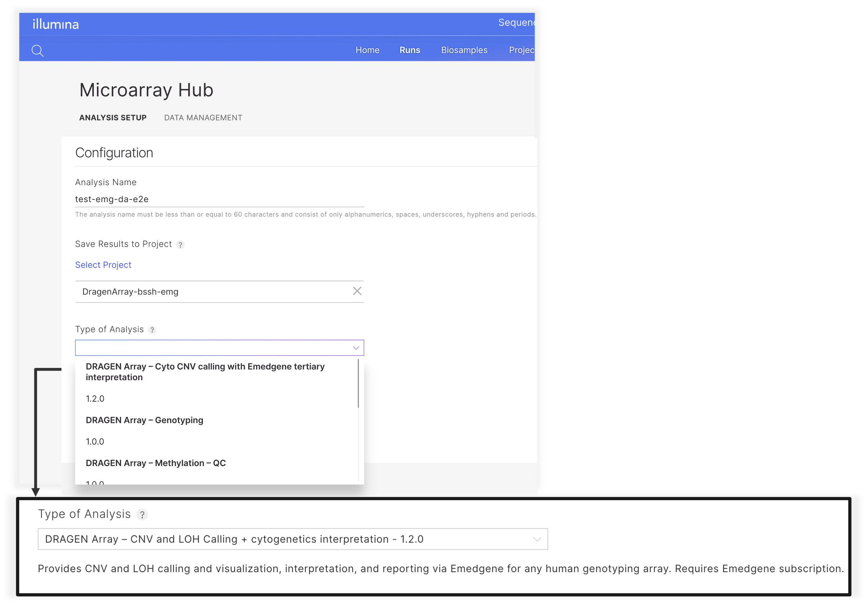
Task: Open help icon beside upper Type of Analysis
Action: (152, 330)
